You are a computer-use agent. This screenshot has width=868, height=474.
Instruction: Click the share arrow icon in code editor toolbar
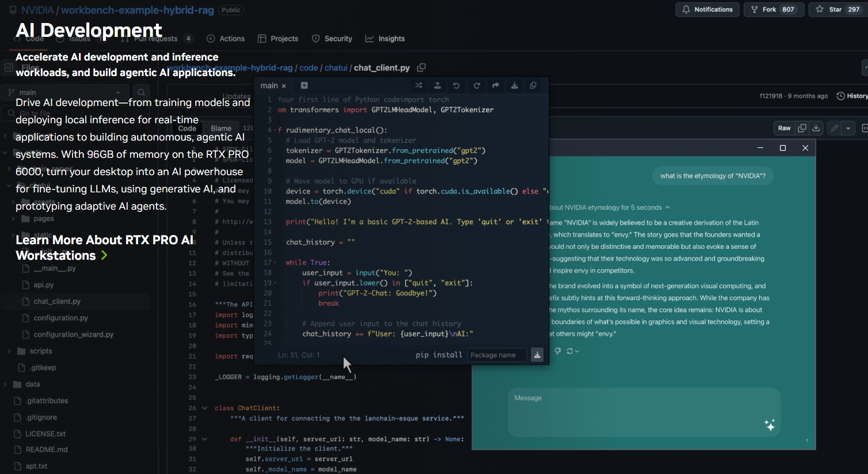point(496,85)
